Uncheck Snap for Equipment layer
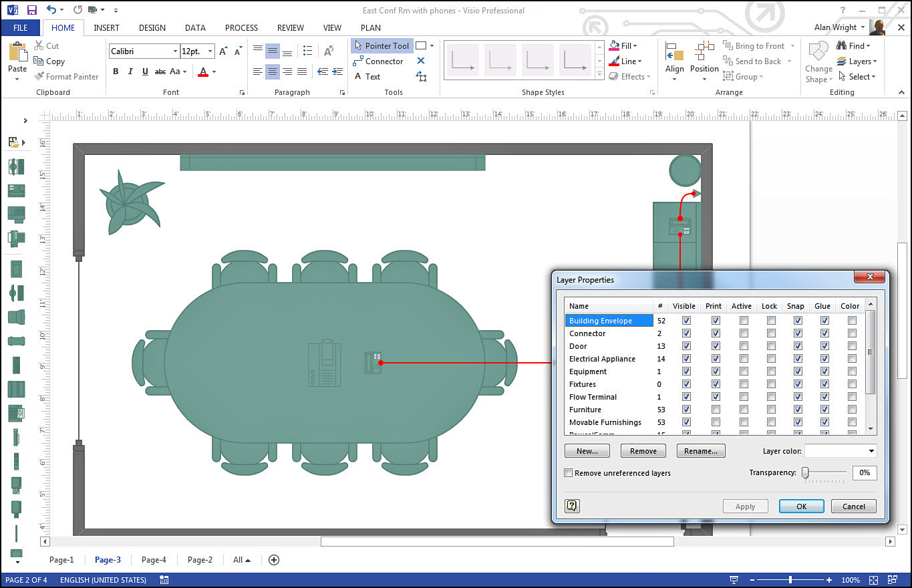The width and height of the screenshot is (912, 588). coord(798,372)
